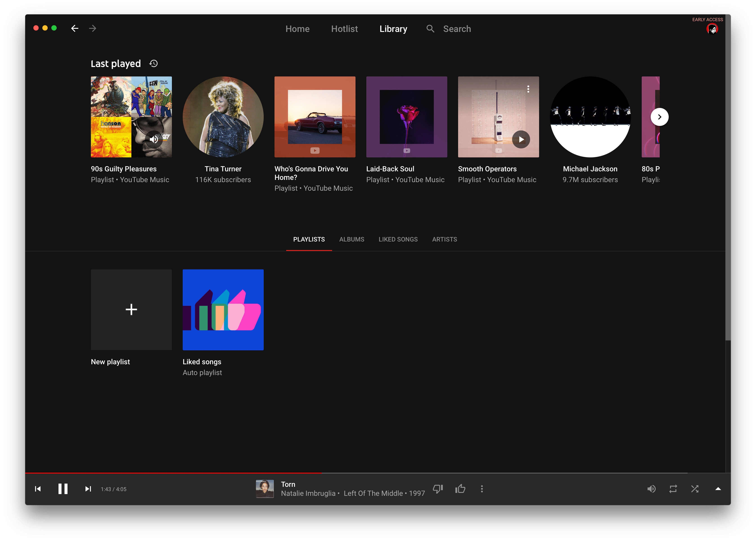Screen dimensions: 756x541
Task: Open the Hotlist navigation item
Action: pyautogui.click(x=344, y=29)
